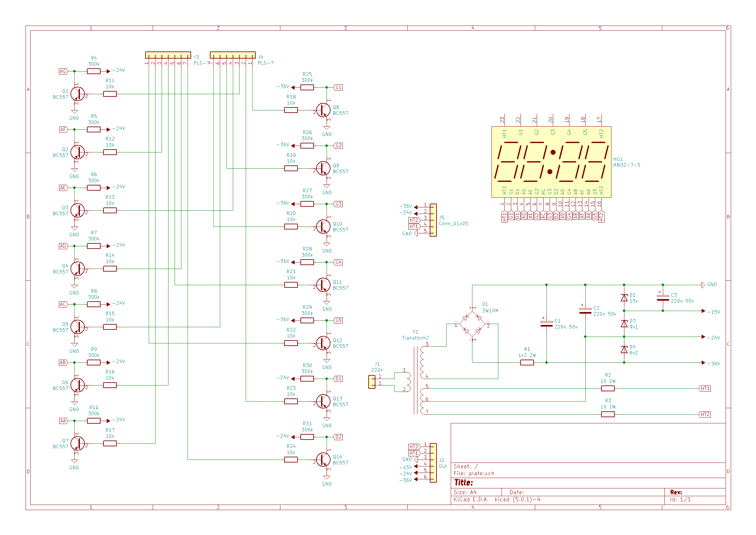
Task: Select transistor Q7 BC557 symbol
Action: tap(78, 444)
